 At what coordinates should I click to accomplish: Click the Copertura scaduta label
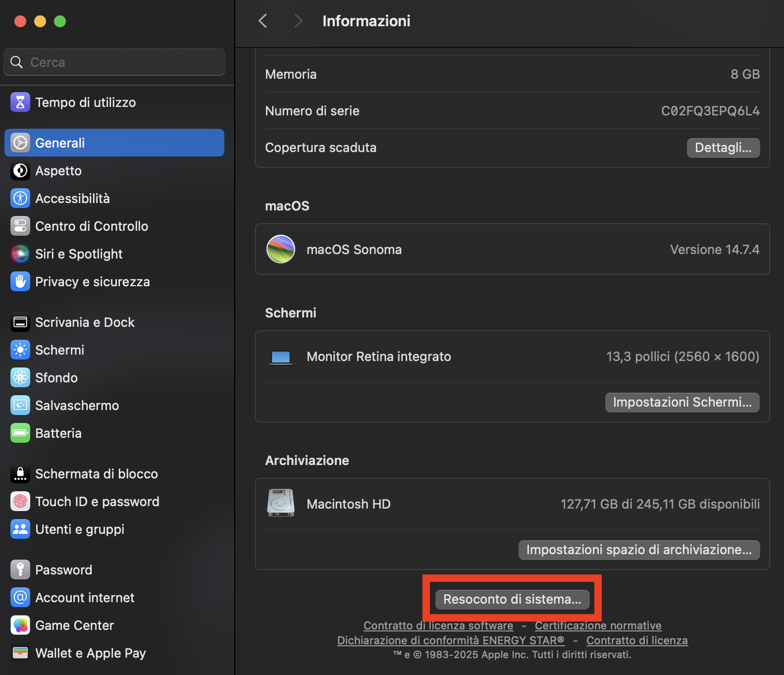tap(320, 148)
